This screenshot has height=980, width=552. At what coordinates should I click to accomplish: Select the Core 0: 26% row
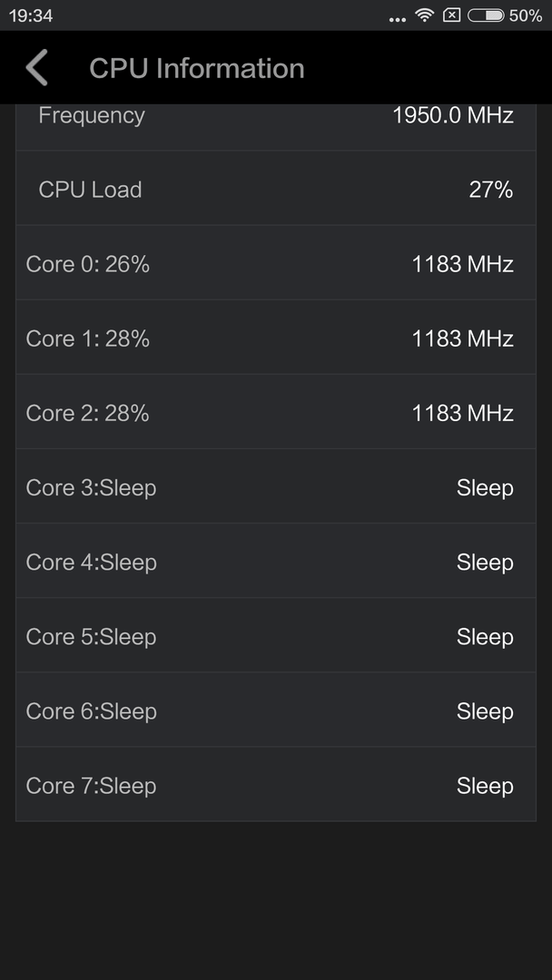coord(276,262)
